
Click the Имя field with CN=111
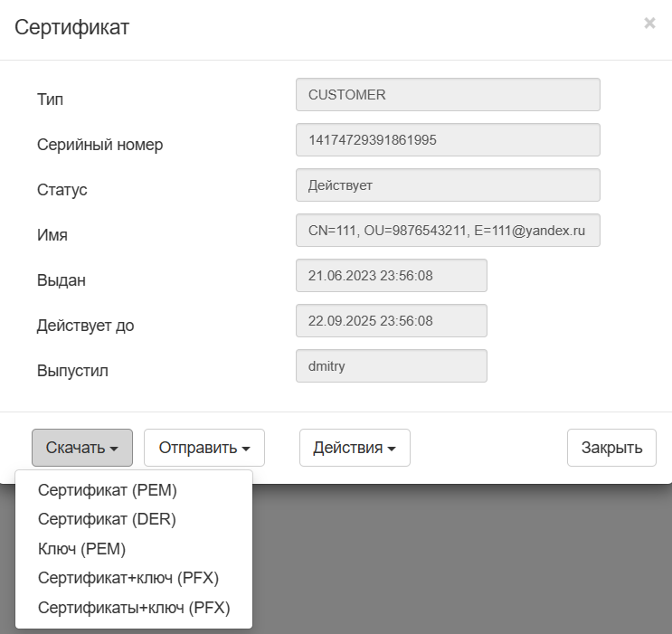pyautogui.click(x=448, y=231)
